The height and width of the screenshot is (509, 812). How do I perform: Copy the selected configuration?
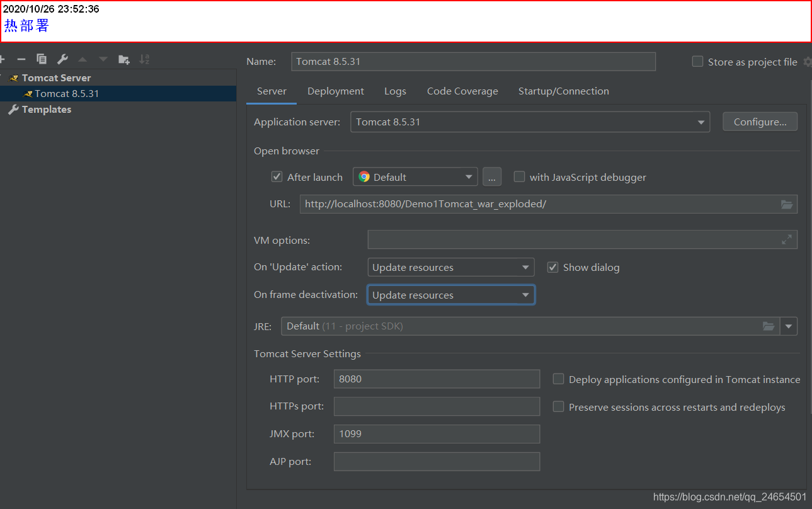click(42, 59)
